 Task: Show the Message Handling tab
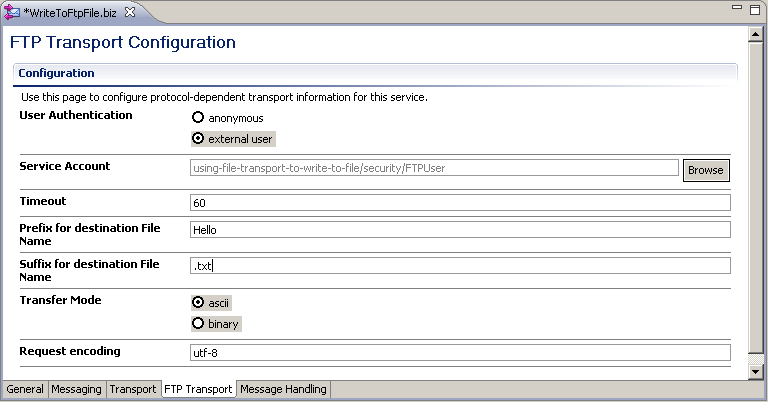click(x=283, y=389)
